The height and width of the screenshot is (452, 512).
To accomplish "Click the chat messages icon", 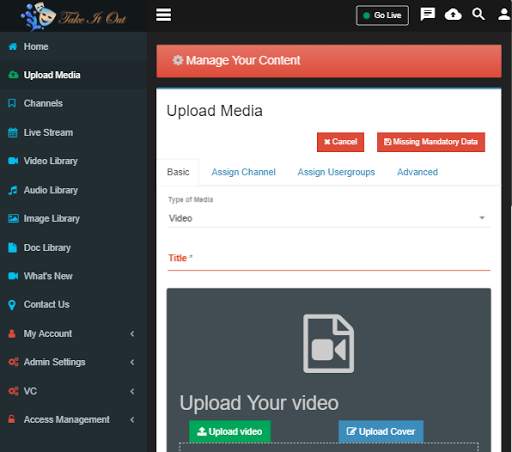I will 427,14.
